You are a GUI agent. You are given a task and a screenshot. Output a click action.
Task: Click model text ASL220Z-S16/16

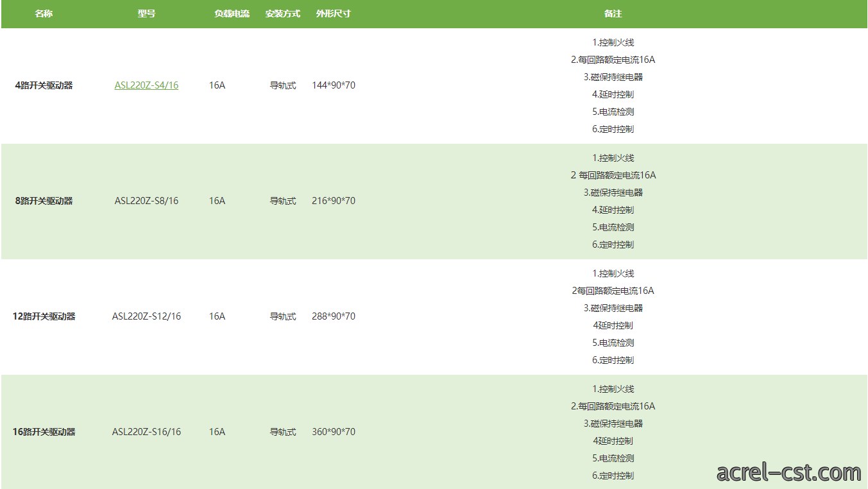(x=146, y=432)
